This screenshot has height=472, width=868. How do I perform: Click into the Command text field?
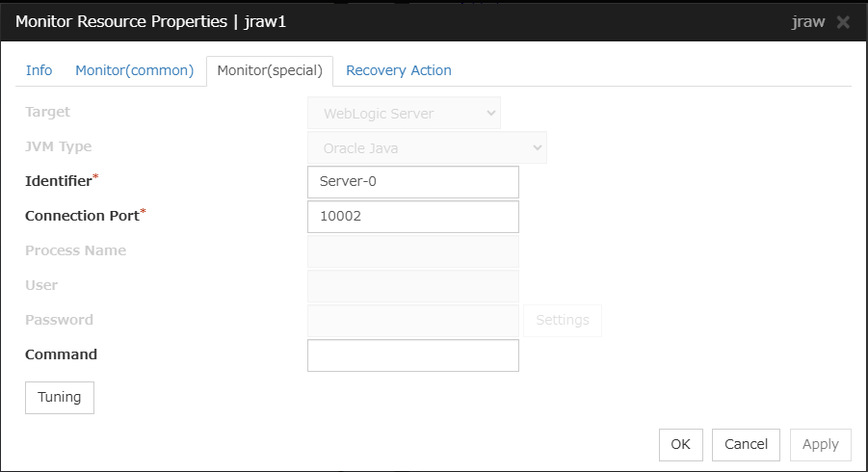click(x=412, y=355)
